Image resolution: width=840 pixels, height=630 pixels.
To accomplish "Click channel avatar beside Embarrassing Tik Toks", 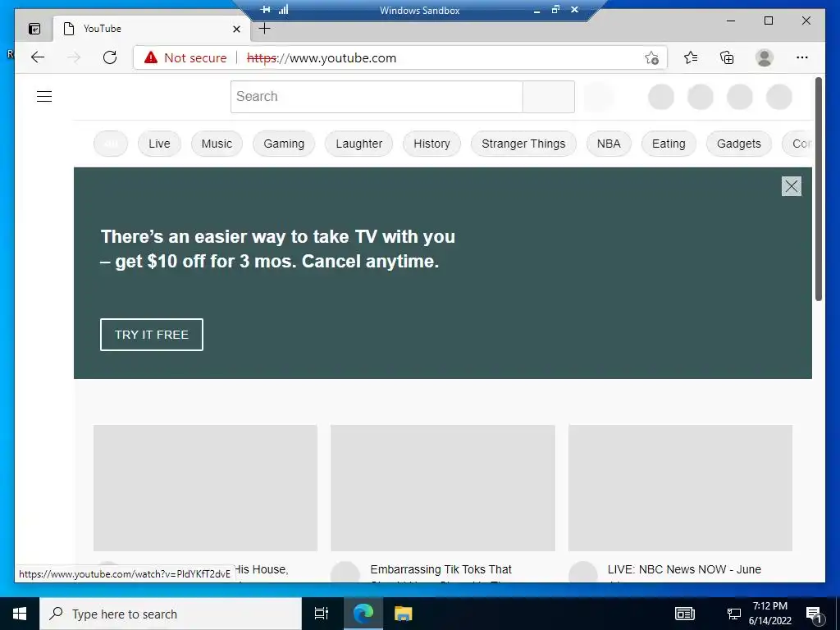I will pos(345,572).
